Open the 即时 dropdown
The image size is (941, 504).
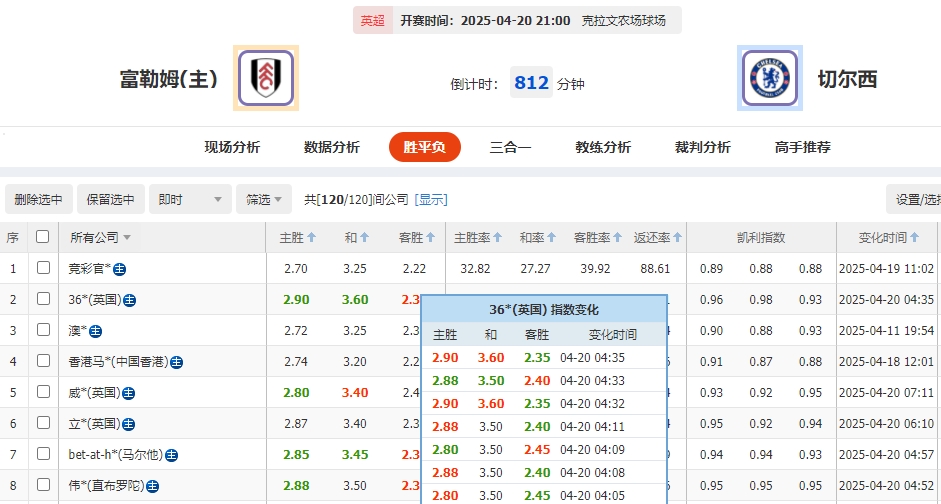(x=190, y=199)
